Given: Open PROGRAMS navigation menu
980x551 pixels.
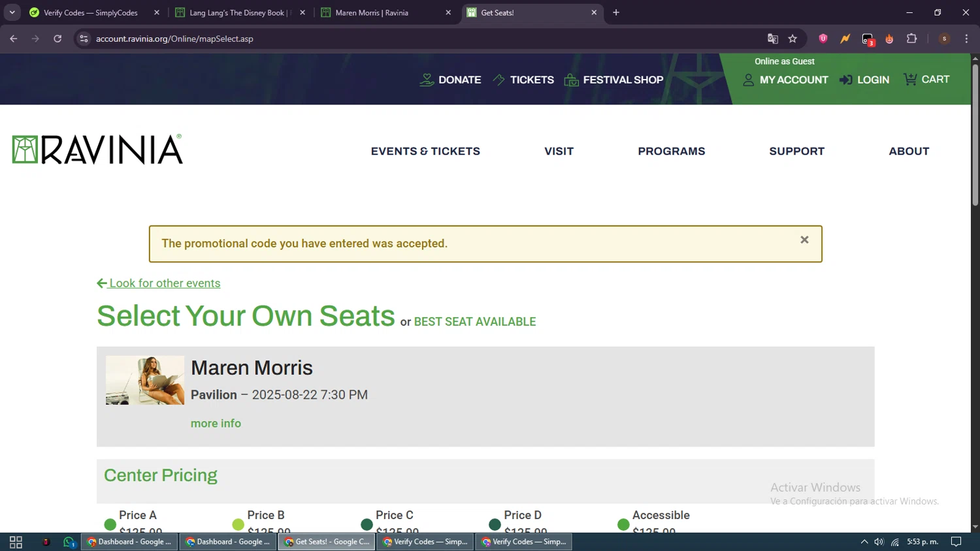Looking at the screenshot, I should (x=672, y=151).
